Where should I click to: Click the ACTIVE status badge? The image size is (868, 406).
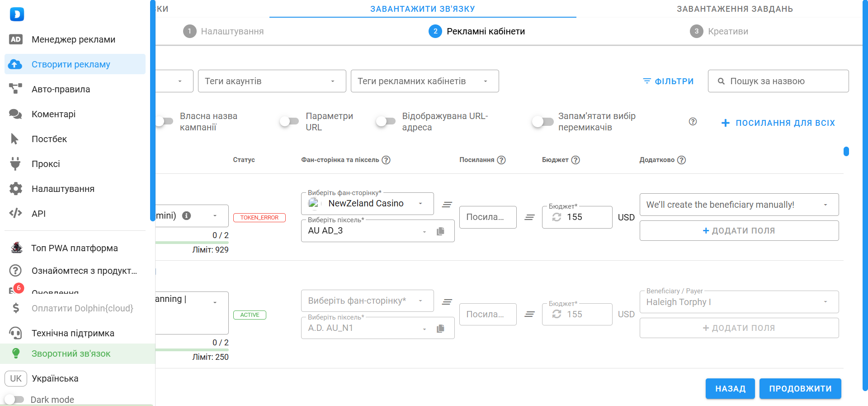tap(250, 315)
